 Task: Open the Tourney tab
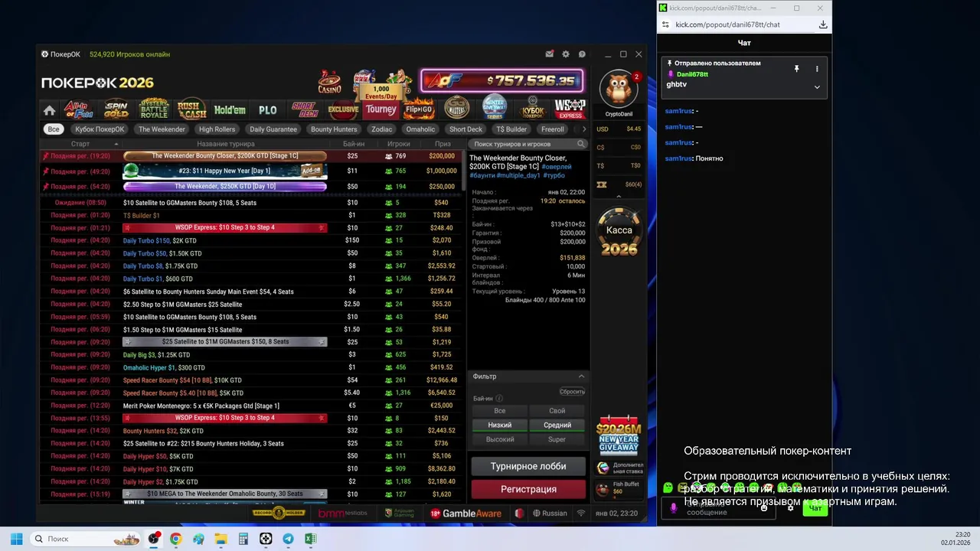coord(381,109)
